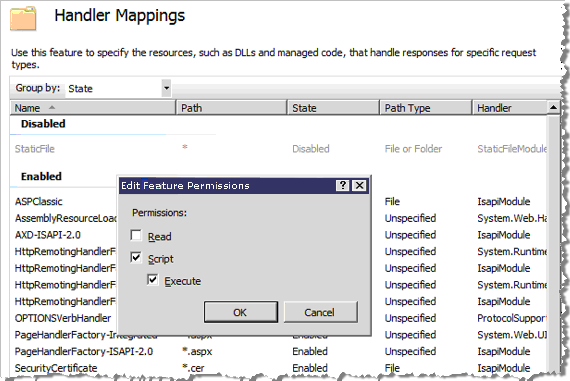
Task: Sort by the Handler column header
Action: [x=510, y=108]
